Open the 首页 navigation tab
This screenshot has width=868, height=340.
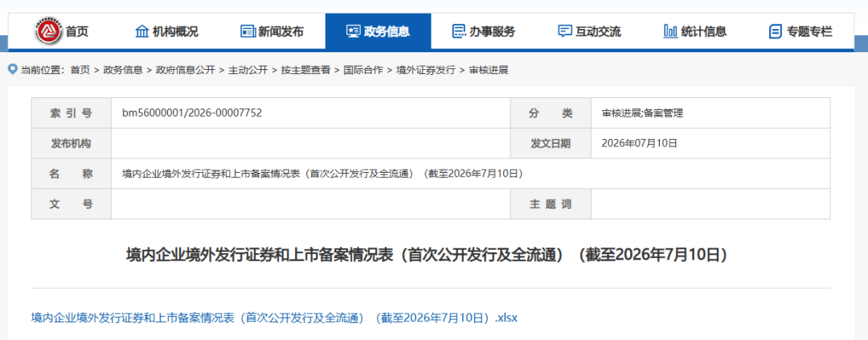click(x=77, y=31)
